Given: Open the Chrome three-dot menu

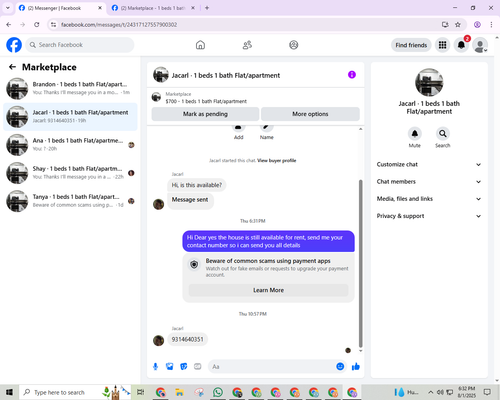Looking at the screenshot, I should coord(491,25).
